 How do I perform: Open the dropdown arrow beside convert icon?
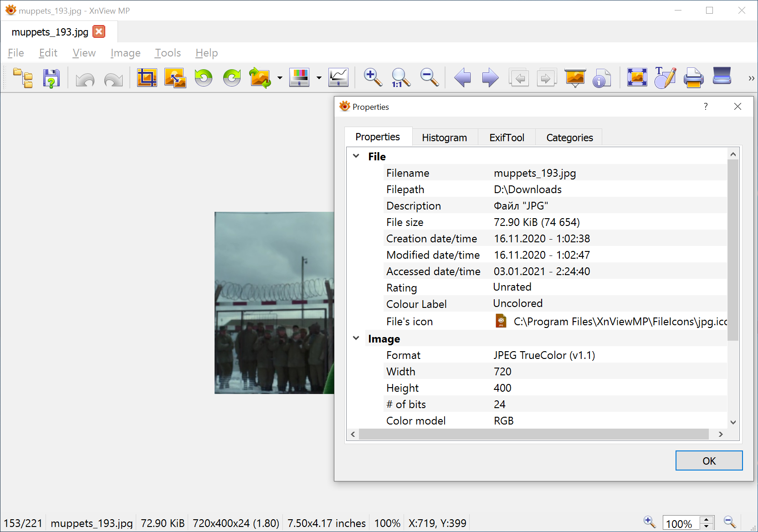point(280,78)
